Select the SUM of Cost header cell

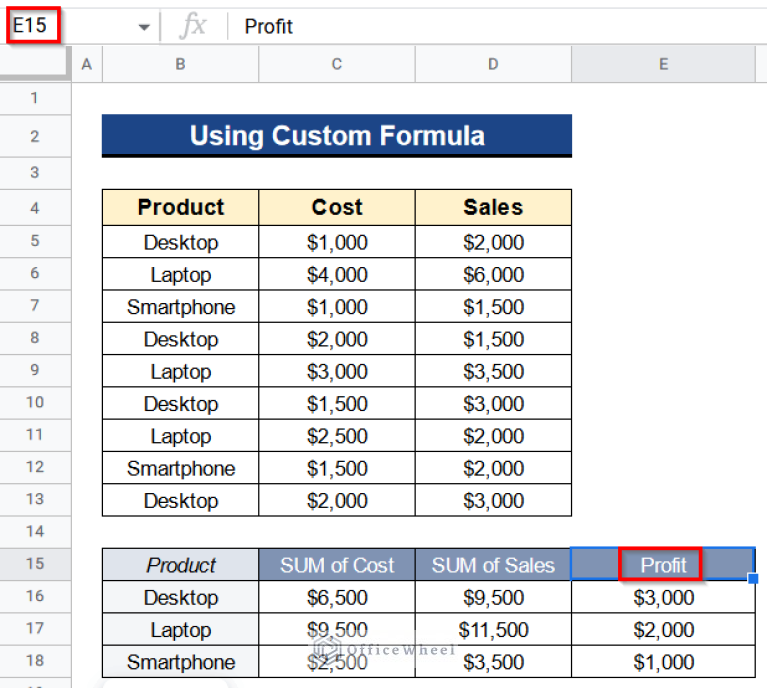(336, 565)
